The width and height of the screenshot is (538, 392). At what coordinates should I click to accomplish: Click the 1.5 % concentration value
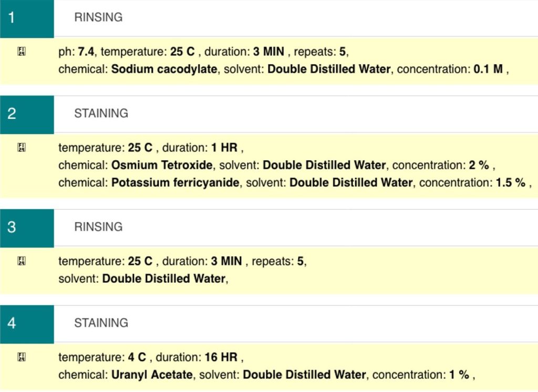[x=510, y=183]
